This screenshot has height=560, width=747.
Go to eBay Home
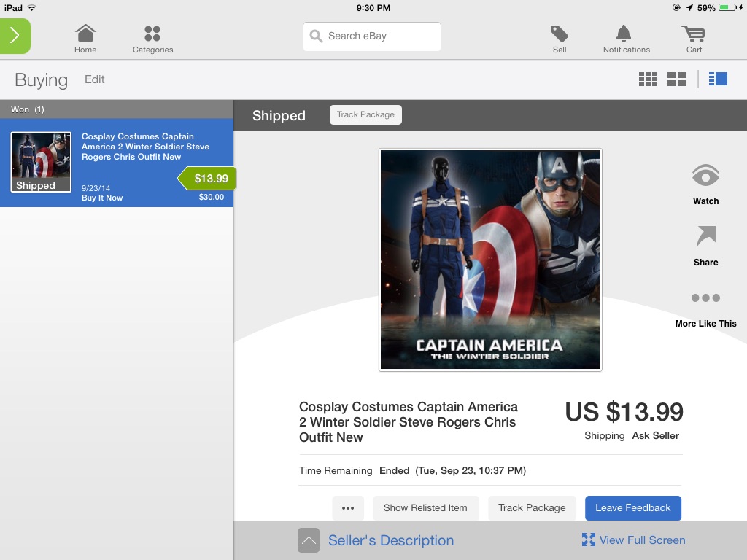pyautogui.click(x=85, y=39)
